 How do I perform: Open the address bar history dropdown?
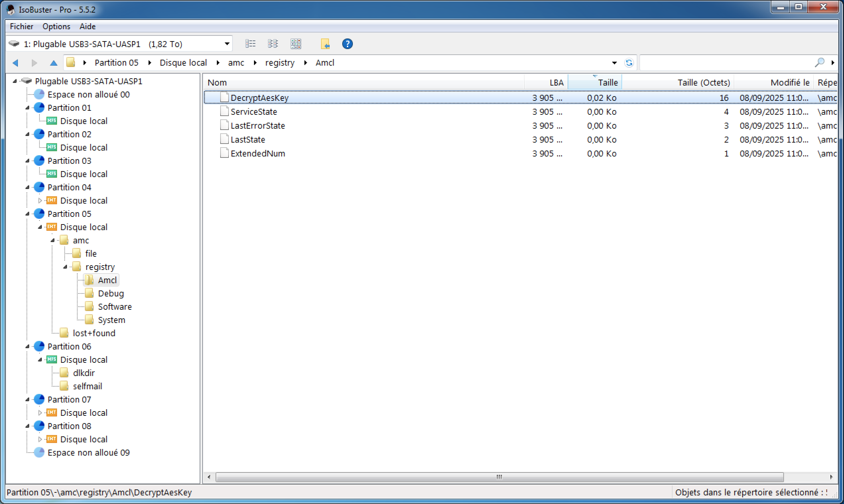(614, 63)
